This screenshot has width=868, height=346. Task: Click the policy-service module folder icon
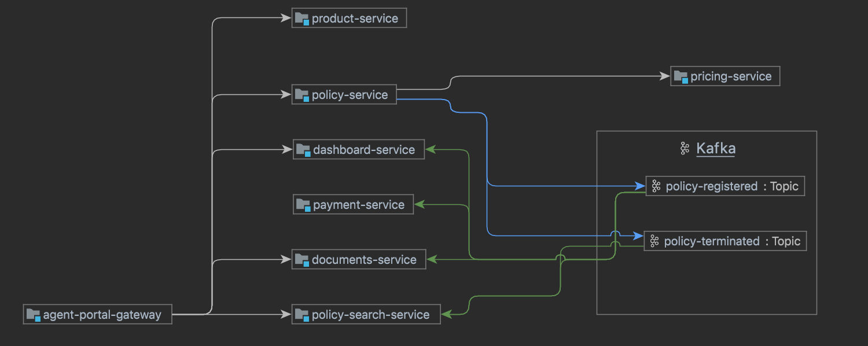click(302, 95)
